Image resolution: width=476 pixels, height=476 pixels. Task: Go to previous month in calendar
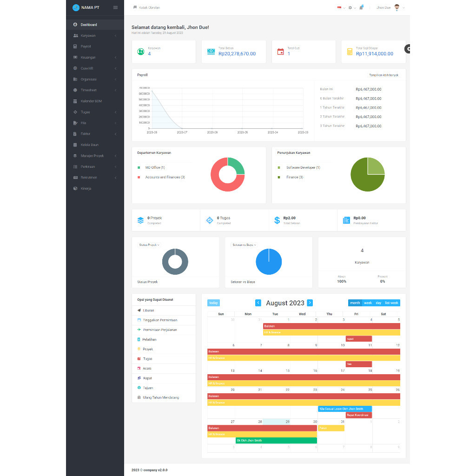[258, 303]
